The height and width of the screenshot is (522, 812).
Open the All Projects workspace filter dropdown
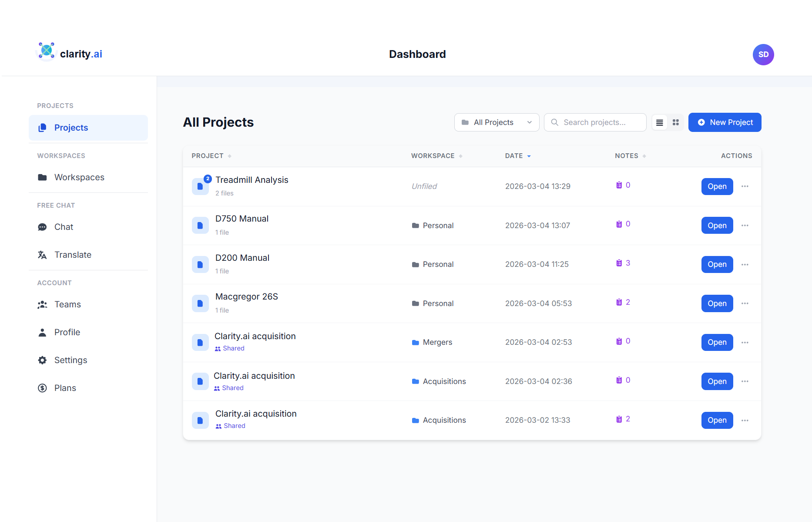[x=497, y=122]
